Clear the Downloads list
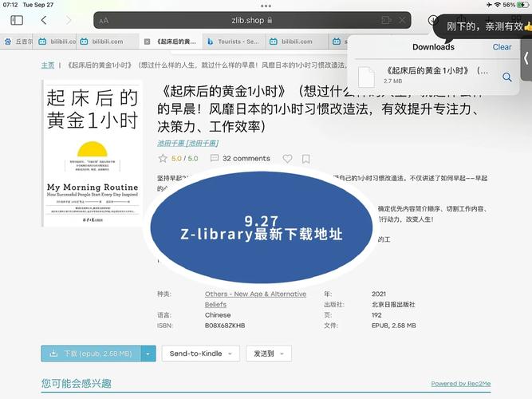This screenshot has height=399, width=532. coord(502,47)
